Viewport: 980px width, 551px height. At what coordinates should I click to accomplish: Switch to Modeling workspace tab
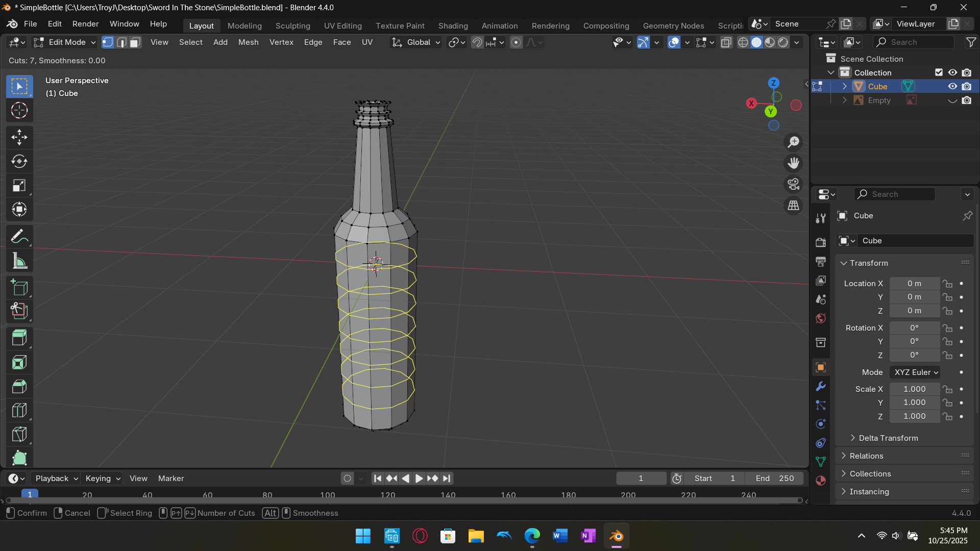pyautogui.click(x=244, y=26)
